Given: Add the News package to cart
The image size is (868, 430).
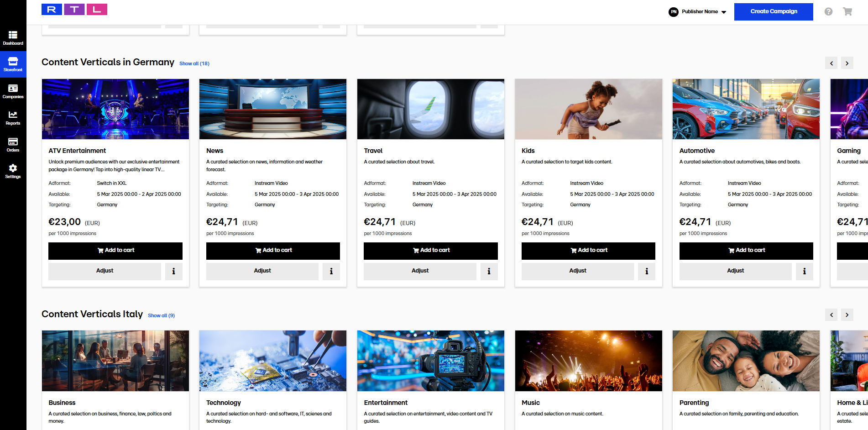Looking at the screenshot, I should tap(273, 251).
